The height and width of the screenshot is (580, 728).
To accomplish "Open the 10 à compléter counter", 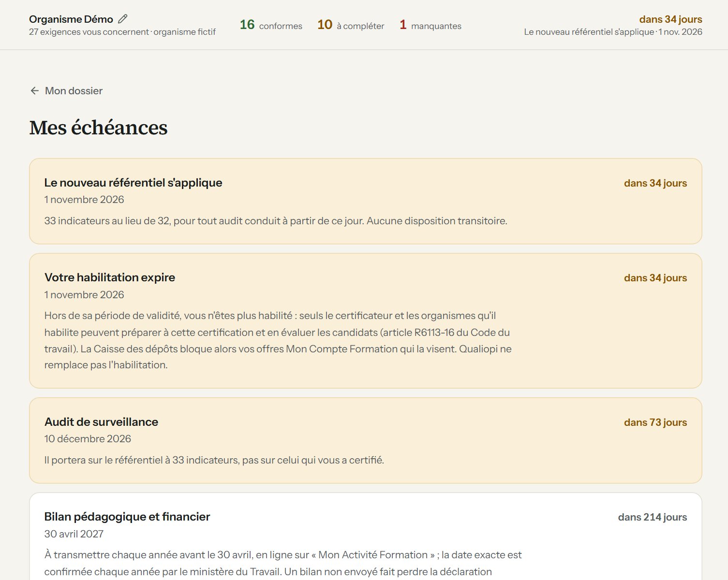I will click(351, 25).
